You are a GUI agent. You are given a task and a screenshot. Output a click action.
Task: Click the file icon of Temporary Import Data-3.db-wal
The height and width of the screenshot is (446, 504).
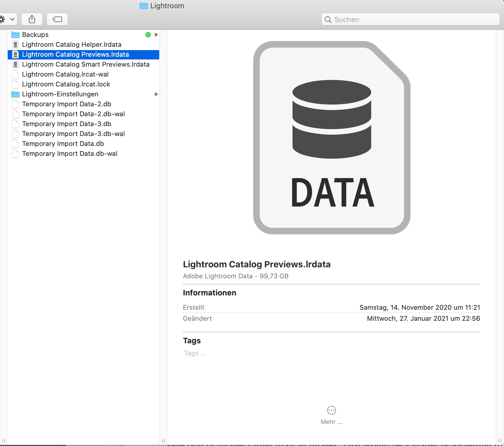(15, 134)
